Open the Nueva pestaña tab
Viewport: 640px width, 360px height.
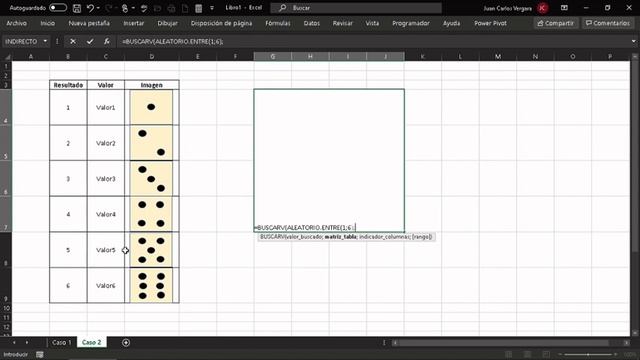pyautogui.click(x=89, y=23)
